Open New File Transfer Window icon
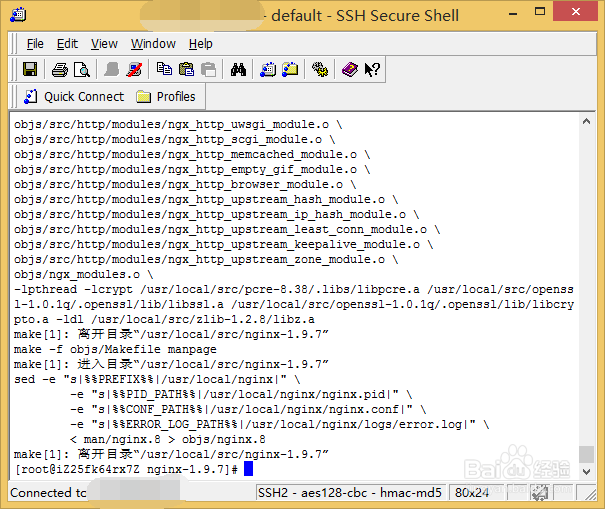 [290, 70]
